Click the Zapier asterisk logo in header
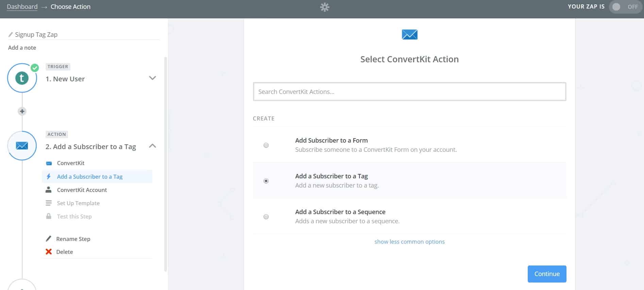 tap(325, 7)
